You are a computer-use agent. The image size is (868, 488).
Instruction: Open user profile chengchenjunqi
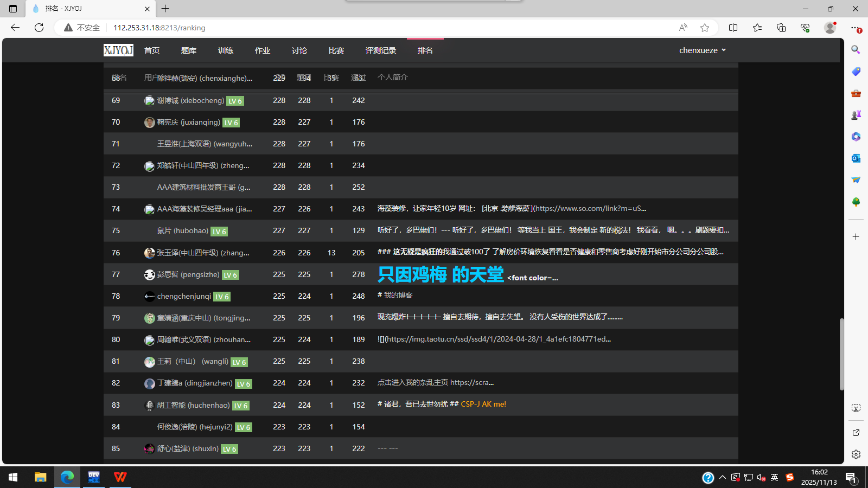(x=184, y=296)
